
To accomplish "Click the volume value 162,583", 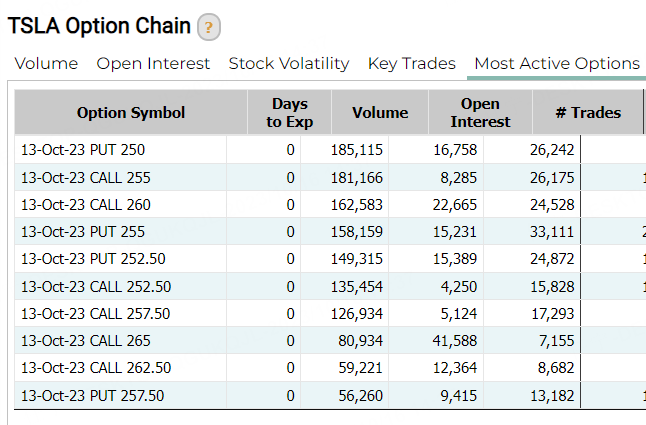I will [x=357, y=205].
